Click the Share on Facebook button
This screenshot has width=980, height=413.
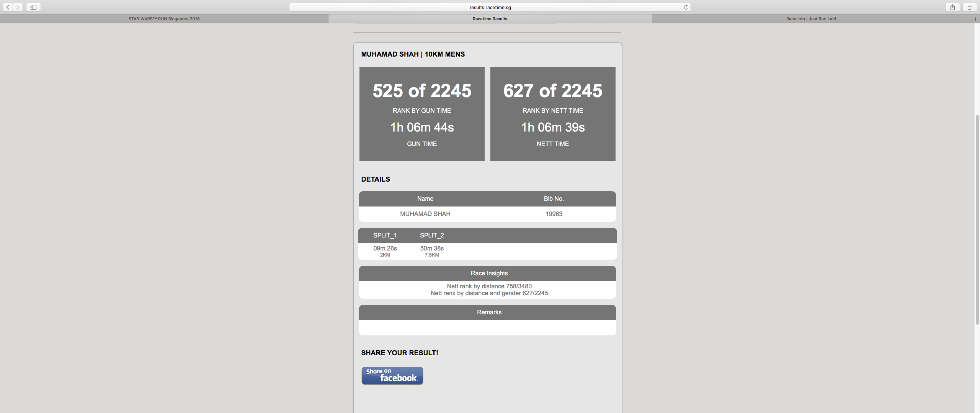tap(392, 376)
